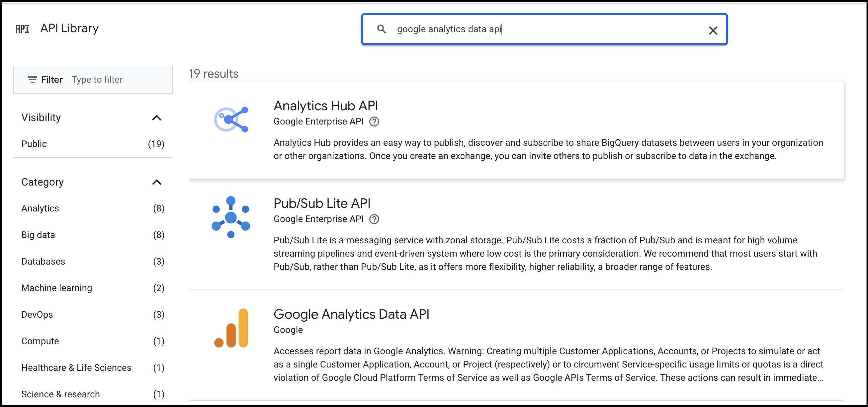Filter by Public visibility
This screenshot has height=407, width=868.
tap(93, 144)
